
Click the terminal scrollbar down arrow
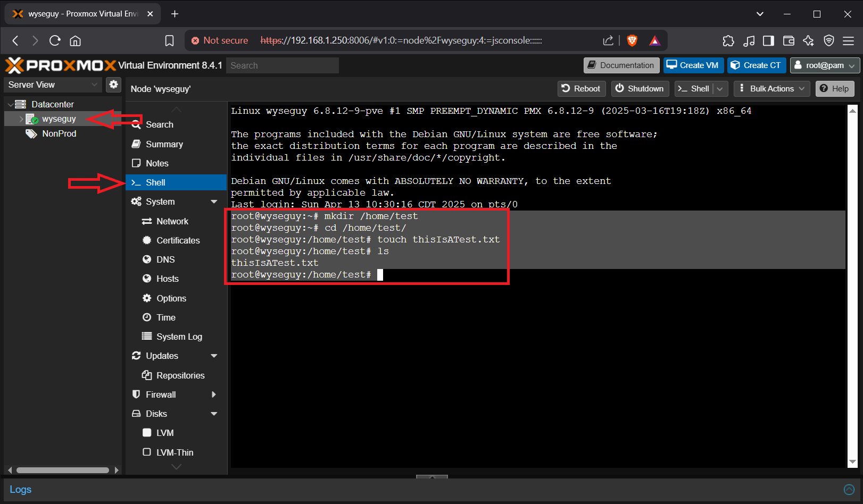853,463
